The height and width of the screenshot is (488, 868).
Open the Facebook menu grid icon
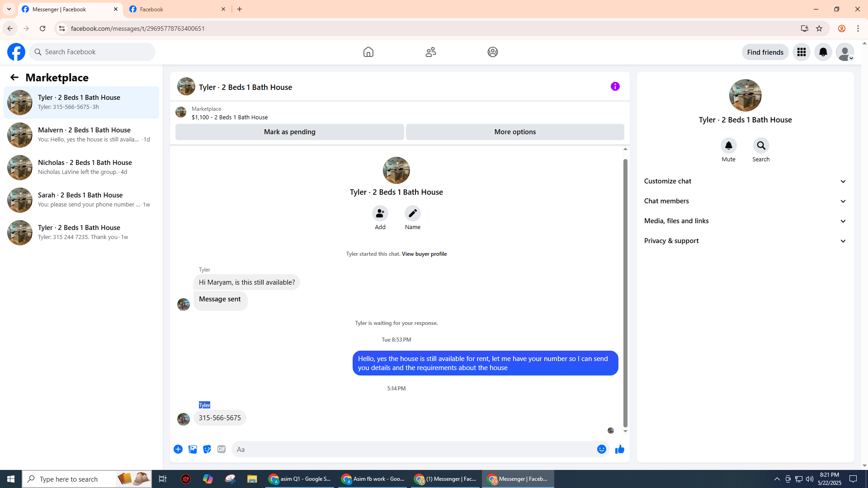tap(801, 52)
